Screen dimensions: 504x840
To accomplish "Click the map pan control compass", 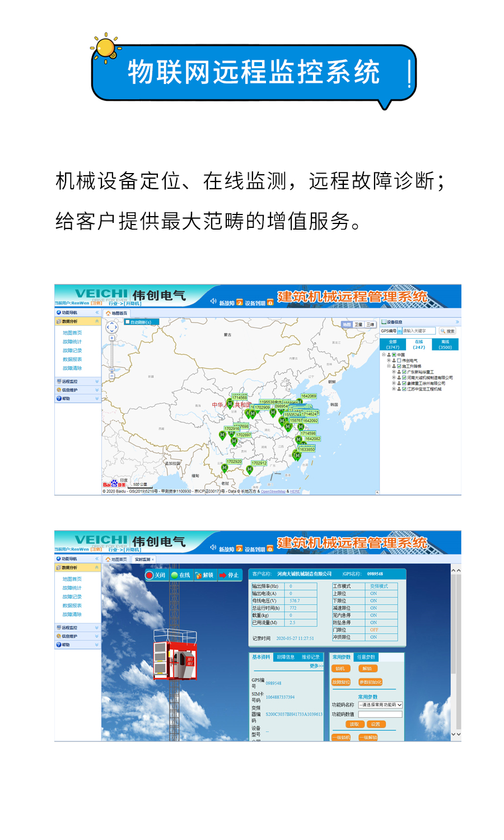I will click(x=111, y=327).
